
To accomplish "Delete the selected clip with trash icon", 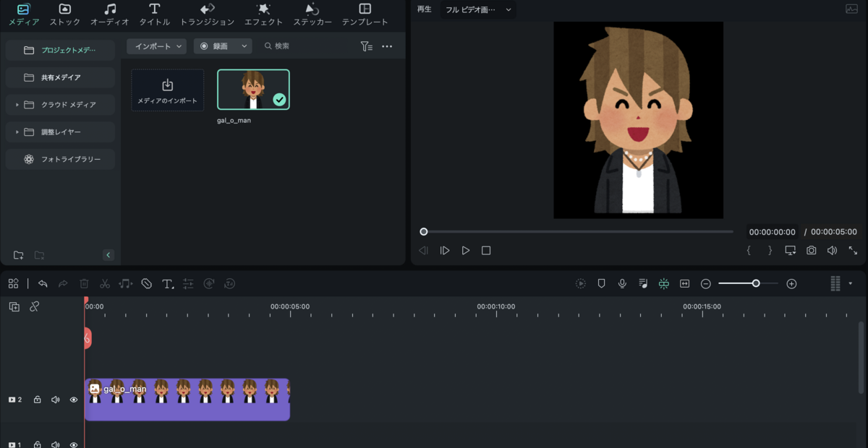I will 84,284.
